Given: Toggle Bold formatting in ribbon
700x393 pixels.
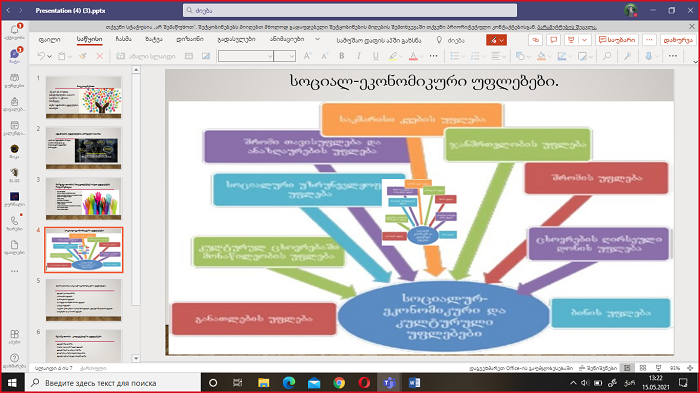Looking at the screenshot, I should [x=342, y=56].
